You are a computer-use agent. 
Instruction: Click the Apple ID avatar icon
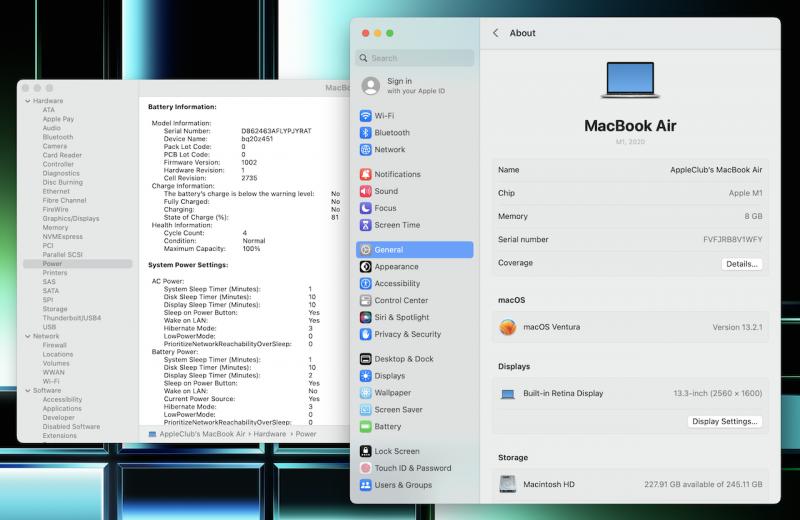[x=371, y=86]
